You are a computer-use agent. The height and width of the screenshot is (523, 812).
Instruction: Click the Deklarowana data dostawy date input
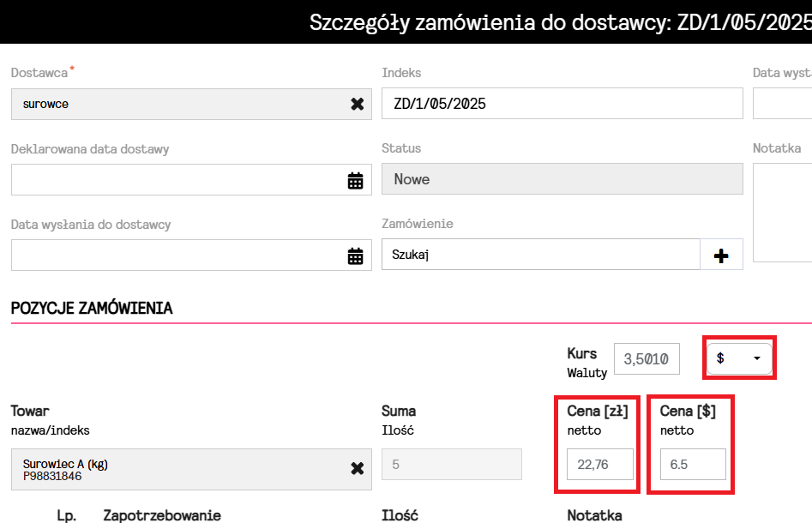pyautogui.click(x=171, y=180)
